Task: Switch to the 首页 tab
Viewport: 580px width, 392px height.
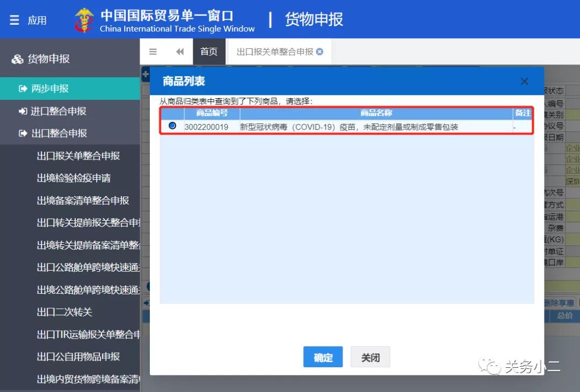Action: [x=209, y=51]
